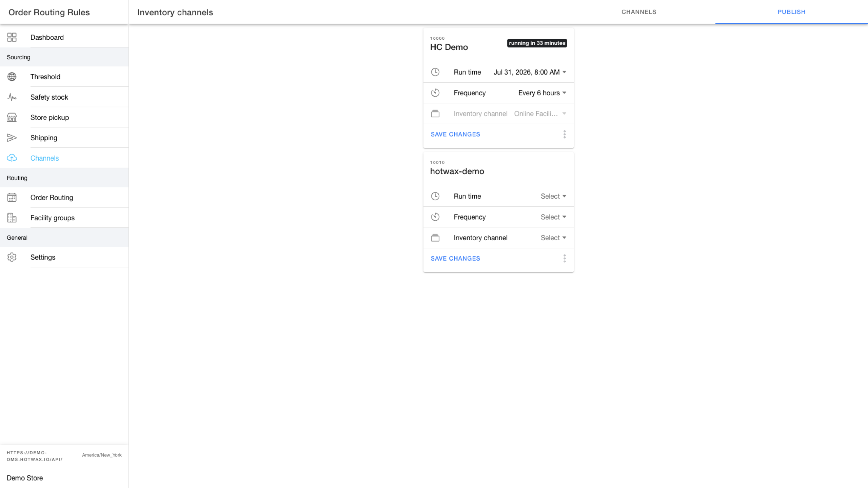This screenshot has width=868, height=488.
Task: Click the HC Demo Run time clock icon
Action: tap(435, 72)
